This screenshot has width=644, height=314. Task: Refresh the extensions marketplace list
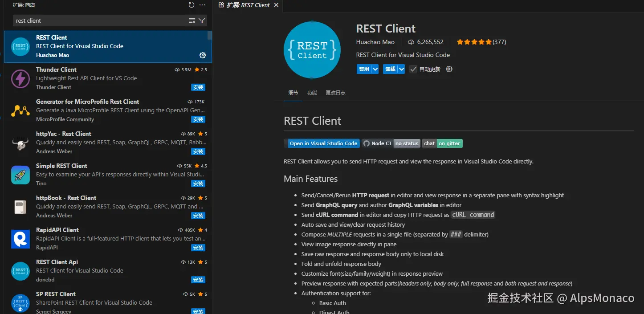click(192, 5)
